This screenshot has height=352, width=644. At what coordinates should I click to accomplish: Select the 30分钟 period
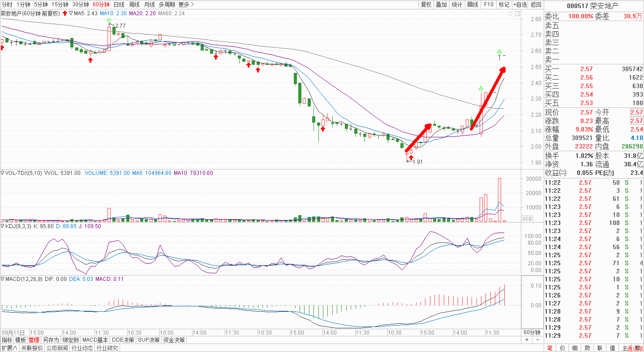click(x=80, y=4)
